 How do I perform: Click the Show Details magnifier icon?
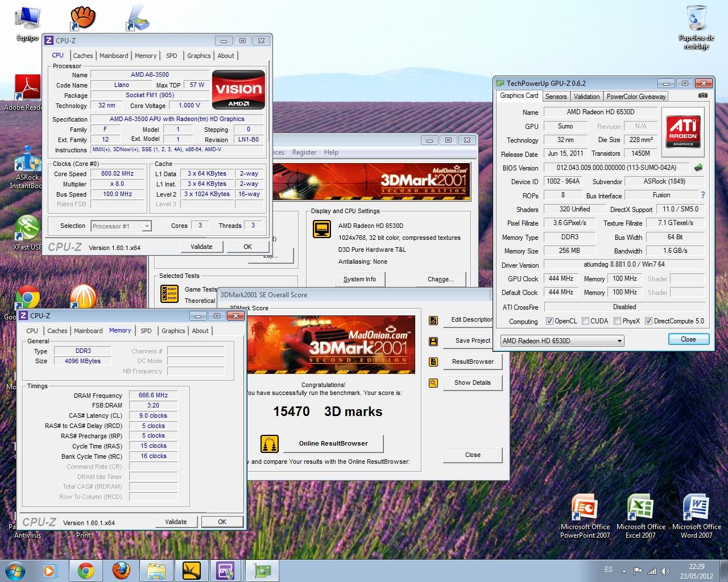(x=433, y=383)
